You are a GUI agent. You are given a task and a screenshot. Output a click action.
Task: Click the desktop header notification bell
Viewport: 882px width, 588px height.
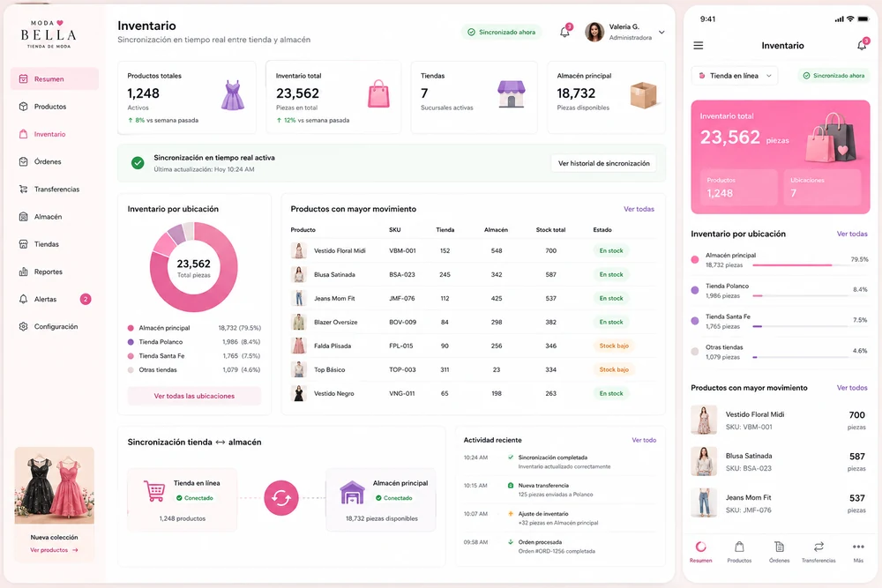(x=564, y=32)
